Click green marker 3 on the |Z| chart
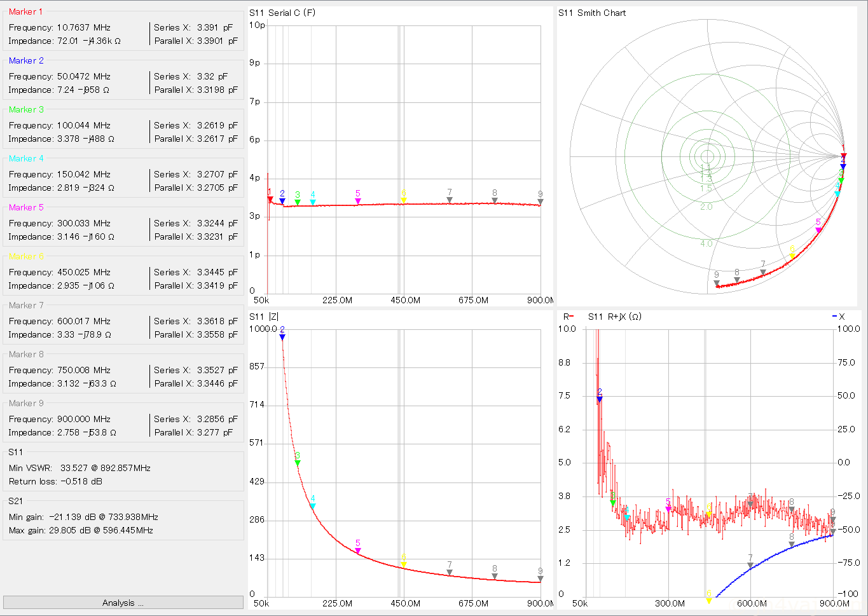The width and height of the screenshot is (868, 616). [x=298, y=463]
